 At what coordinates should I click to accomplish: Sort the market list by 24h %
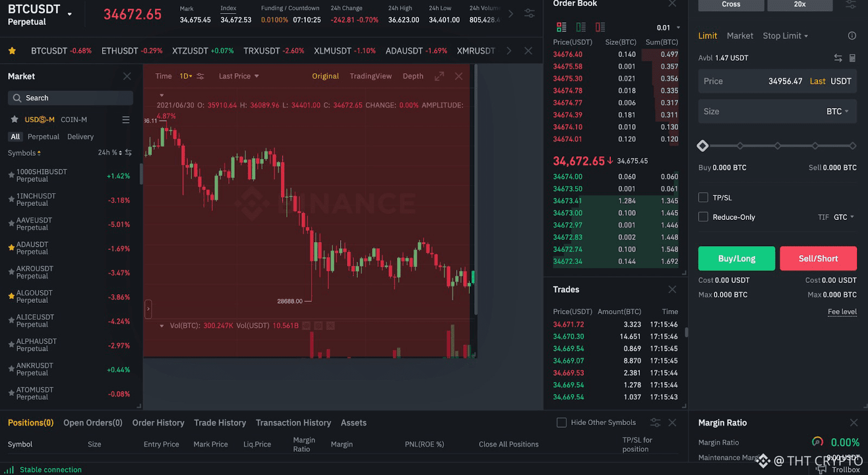(x=110, y=153)
